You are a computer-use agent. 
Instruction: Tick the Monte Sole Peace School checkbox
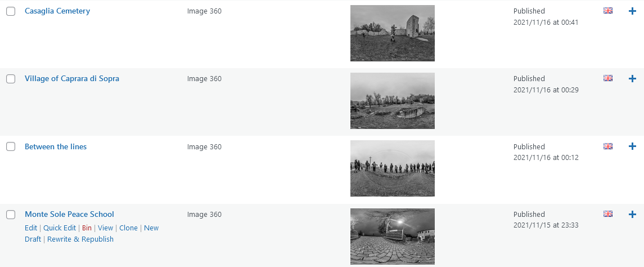tap(11, 215)
